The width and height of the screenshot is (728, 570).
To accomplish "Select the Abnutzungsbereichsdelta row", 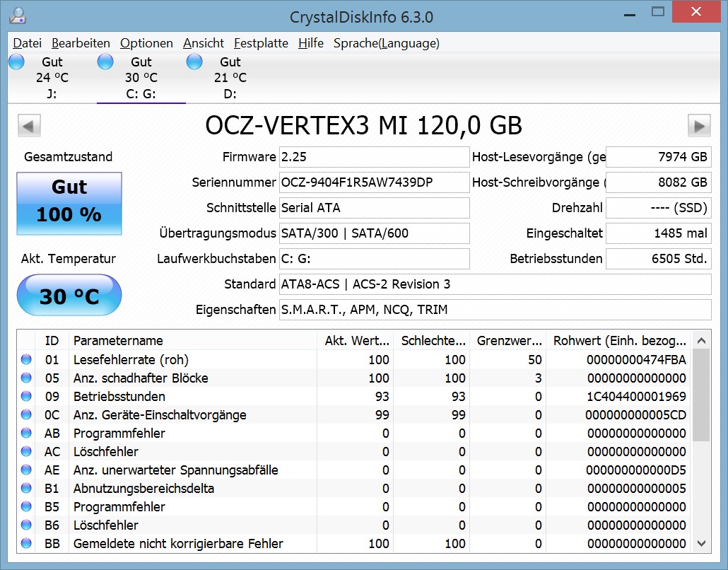I will (x=354, y=488).
